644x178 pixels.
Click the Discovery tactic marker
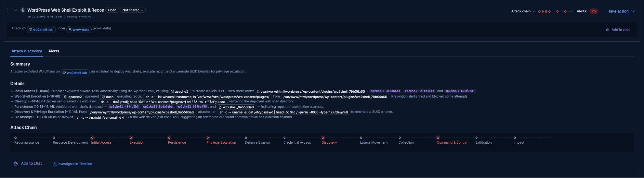click(x=323, y=138)
